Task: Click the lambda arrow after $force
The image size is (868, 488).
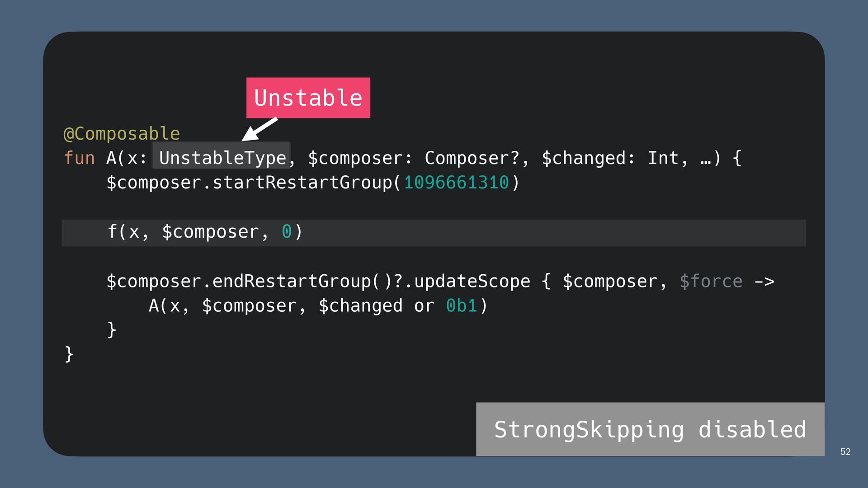Action: point(764,282)
